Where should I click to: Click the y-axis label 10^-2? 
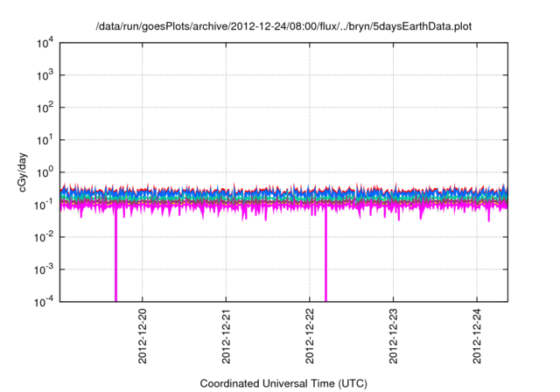(x=45, y=237)
